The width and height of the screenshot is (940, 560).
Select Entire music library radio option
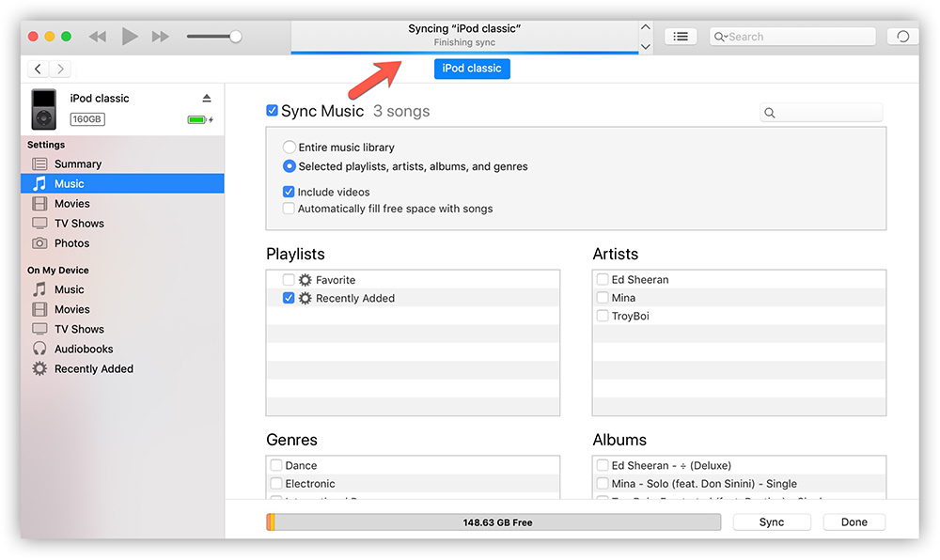point(290,148)
